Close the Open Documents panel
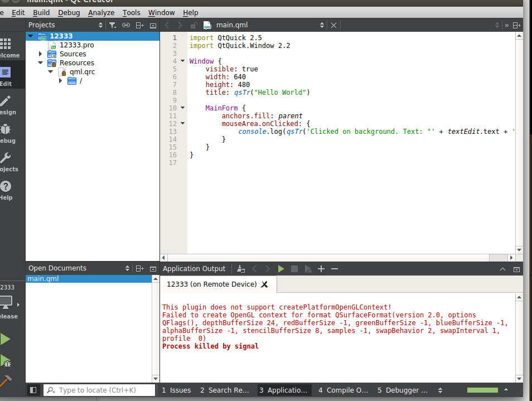The height and width of the screenshot is (401, 532). (x=153, y=269)
